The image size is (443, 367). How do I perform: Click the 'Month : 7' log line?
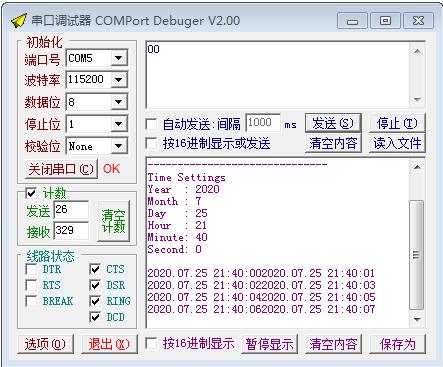click(x=175, y=201)
